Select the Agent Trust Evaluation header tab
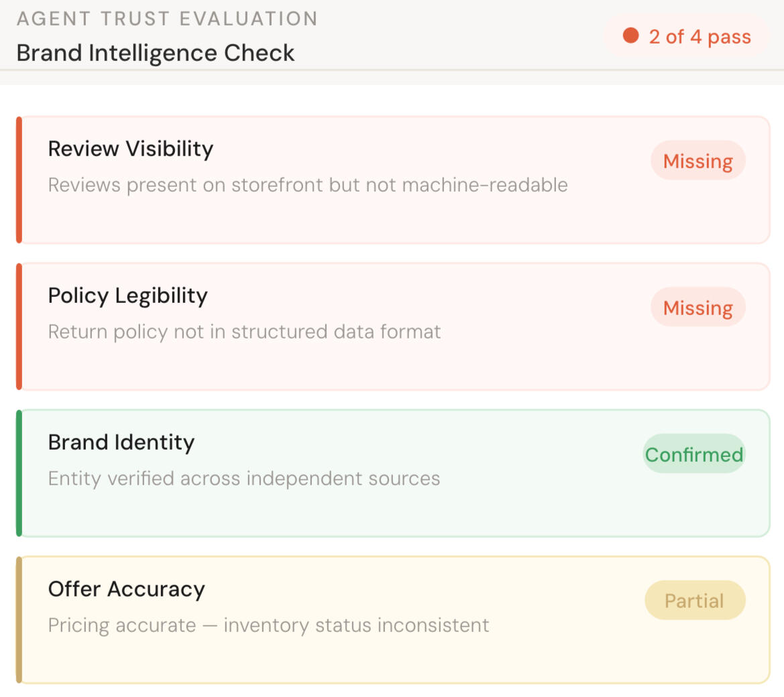 [167, 18]
